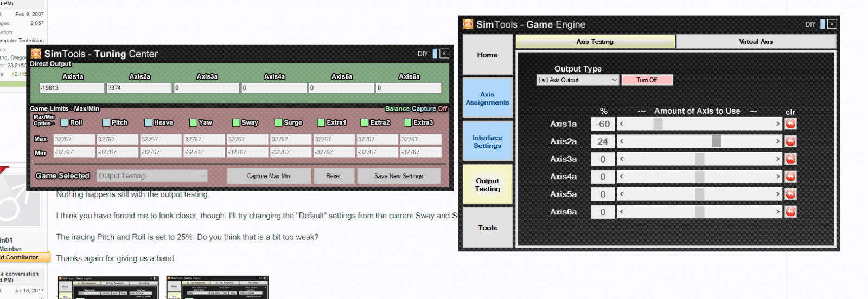This screenshot has width=868, height=299.
Task: Click the Axis1a direct output field
Action: [x=72, y=88]
